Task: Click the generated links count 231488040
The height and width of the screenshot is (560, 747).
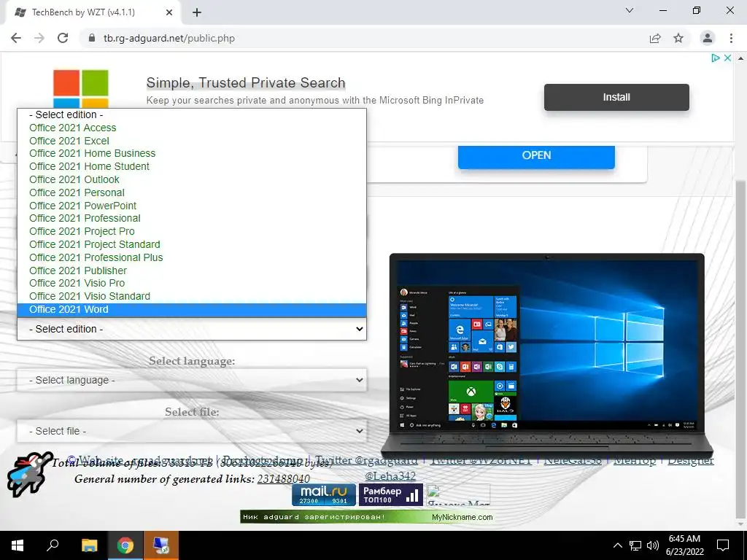Action: [284, 479]
